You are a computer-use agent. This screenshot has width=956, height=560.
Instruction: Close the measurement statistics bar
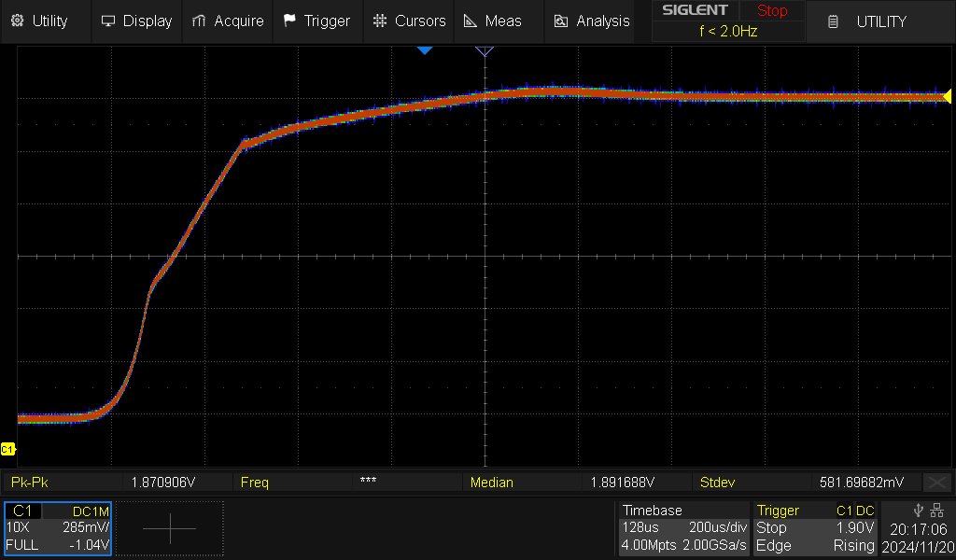pos(936,483)
